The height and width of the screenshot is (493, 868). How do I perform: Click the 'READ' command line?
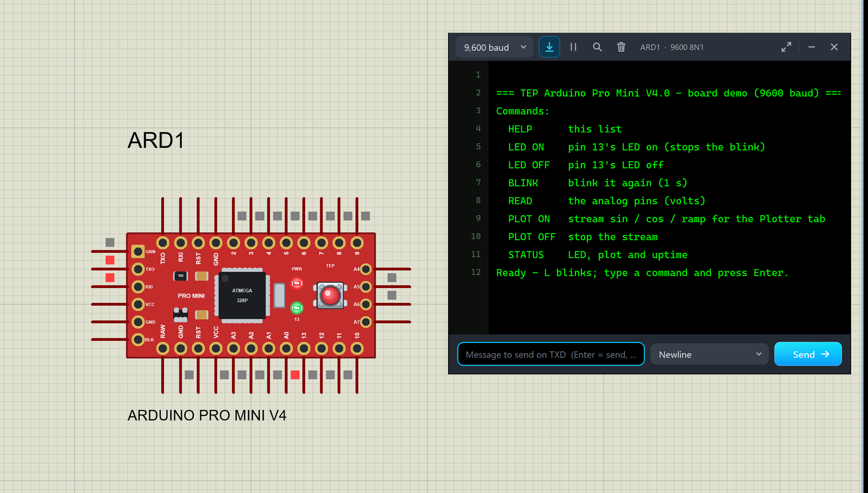click(x=607, y=201)
